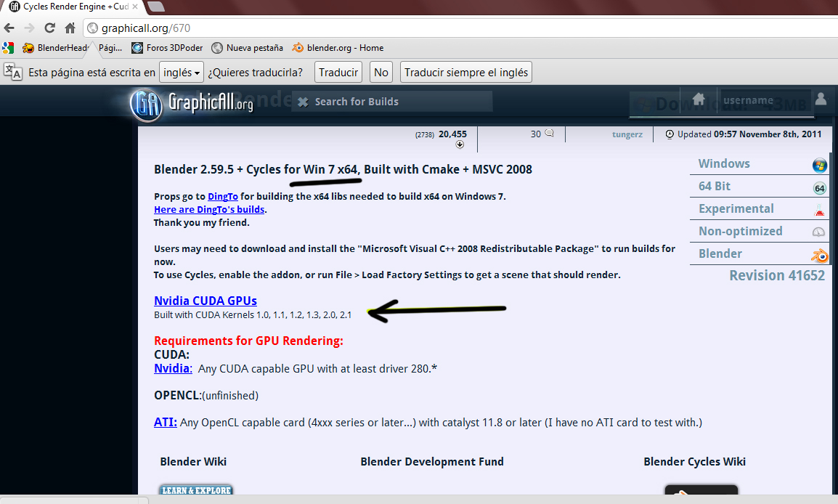
Task: Click the Windows logo icon
Action: tap(819, 165)
